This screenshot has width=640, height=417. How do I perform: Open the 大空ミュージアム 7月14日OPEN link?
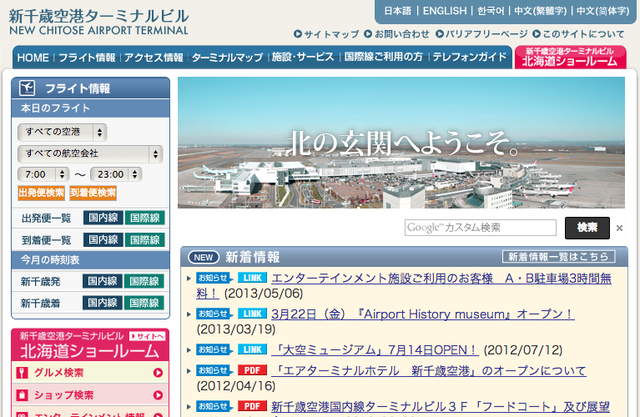(375, 350)
